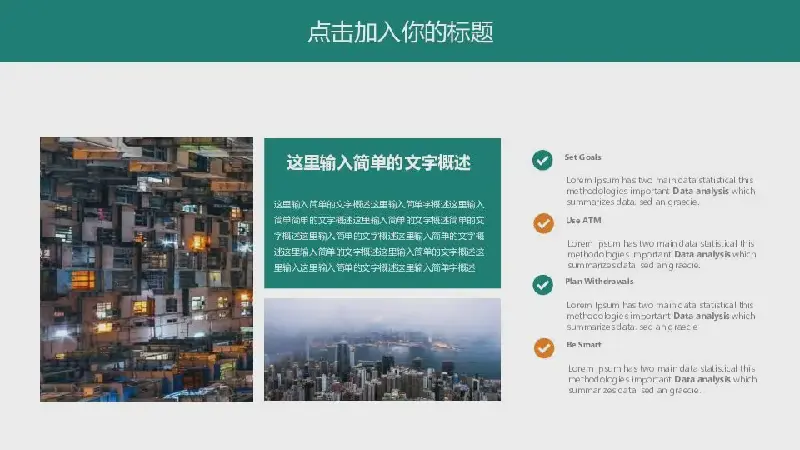This screenshot has width=800, height=450.
Task: Select the Set Goals heading text
Action: click(x=583, y=157)
